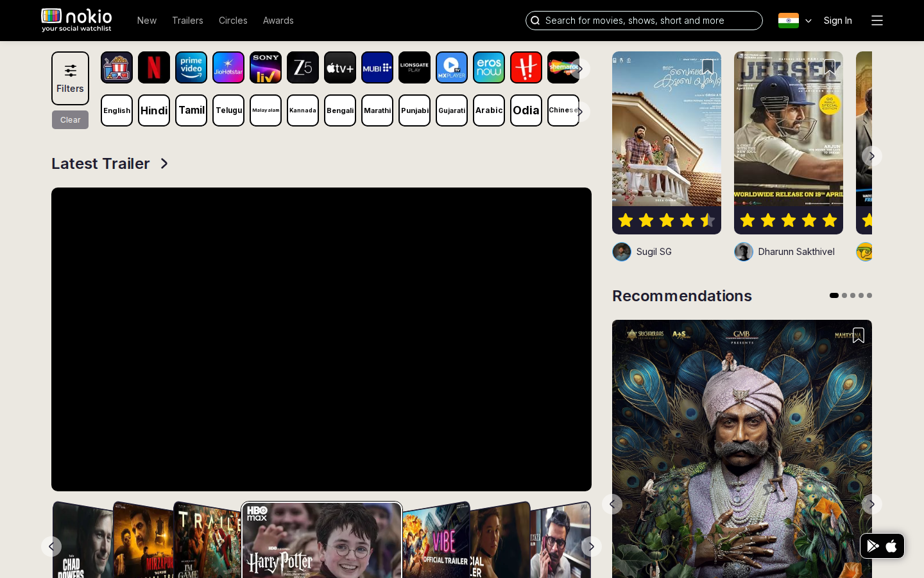Filter by Z5 platform

coord(303,67)
